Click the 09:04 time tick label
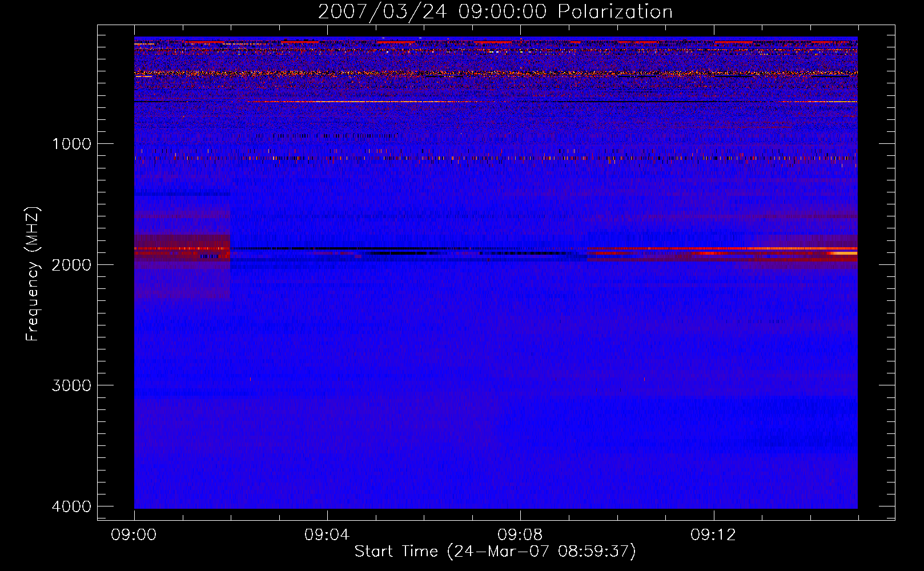This screenshot has height=571, width=924. (327, 535)
